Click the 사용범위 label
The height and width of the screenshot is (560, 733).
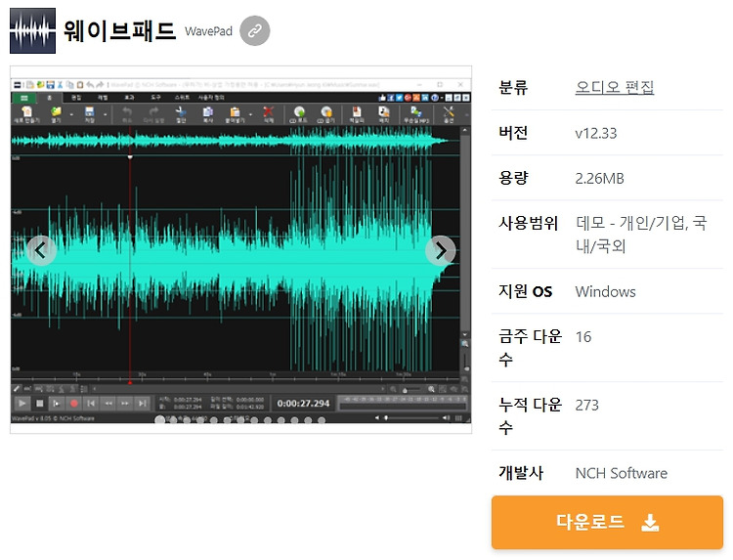pos(528,224)
